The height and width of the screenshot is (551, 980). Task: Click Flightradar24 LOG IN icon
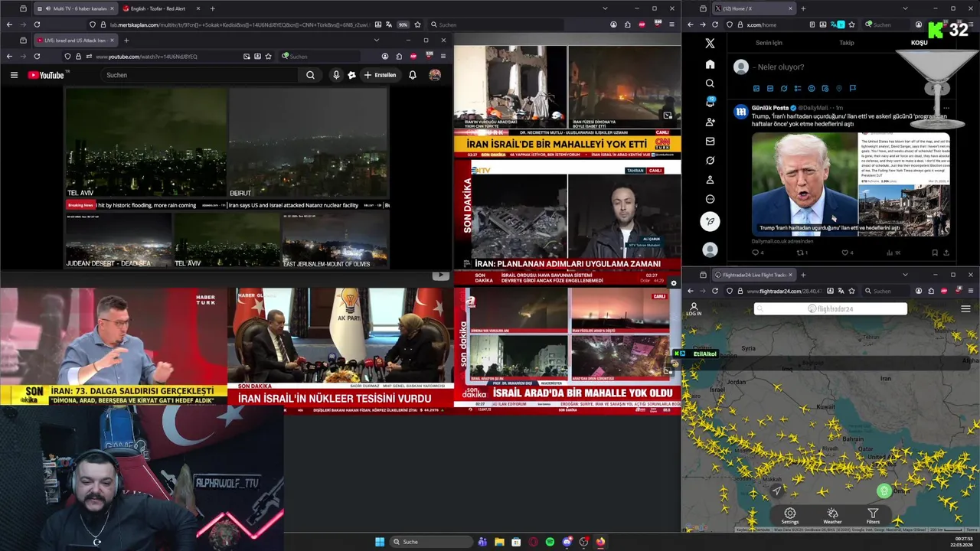pyautogui.click(x=694, y=309)
